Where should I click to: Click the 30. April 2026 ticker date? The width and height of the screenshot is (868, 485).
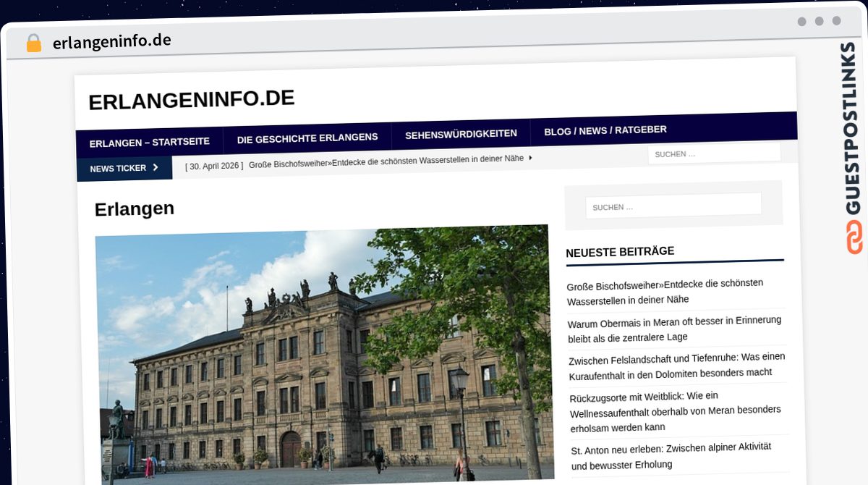214,166
